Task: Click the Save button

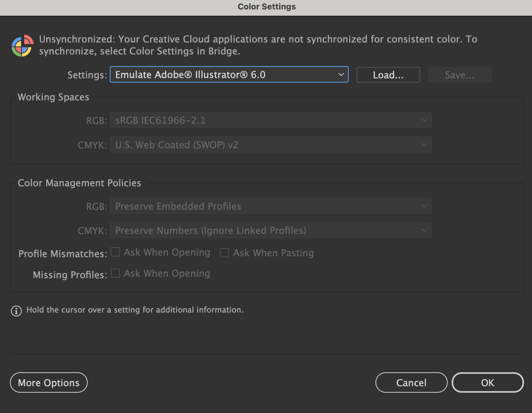Action: coord(459,75)
